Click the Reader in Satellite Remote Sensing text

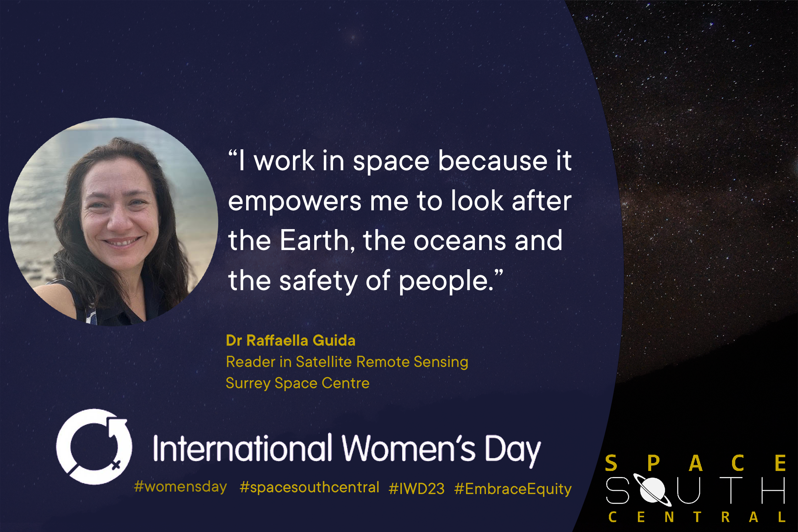(347, 362)
